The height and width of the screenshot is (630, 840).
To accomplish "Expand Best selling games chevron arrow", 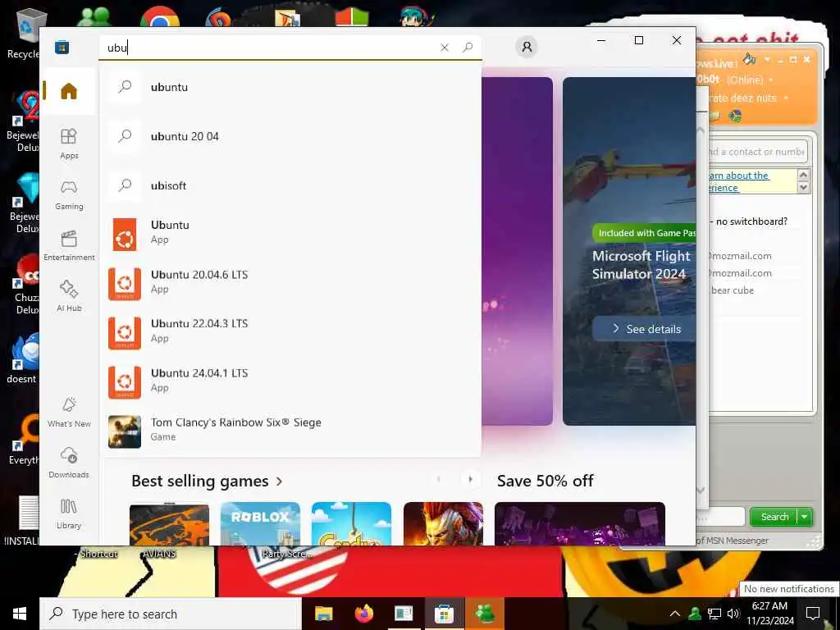I will point(279,482).
